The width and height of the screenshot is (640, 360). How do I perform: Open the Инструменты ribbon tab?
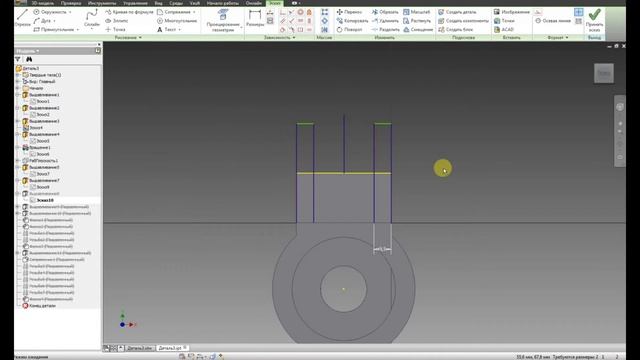102,3
